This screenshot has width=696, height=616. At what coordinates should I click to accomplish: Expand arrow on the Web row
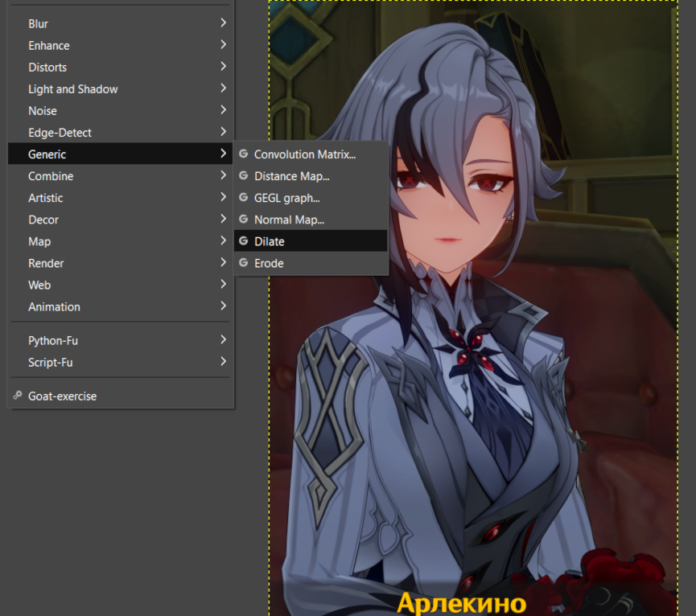click(x=223, y=283)
